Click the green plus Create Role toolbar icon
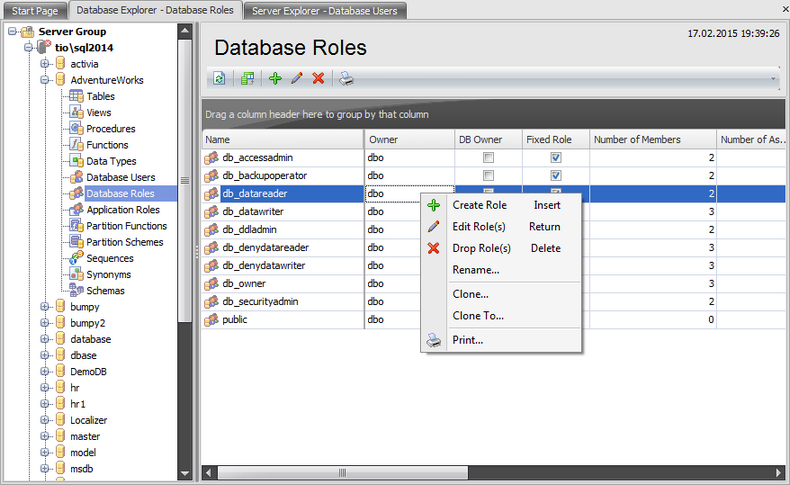The width and height of the screenshot is (790, 485). coord(276,78)
